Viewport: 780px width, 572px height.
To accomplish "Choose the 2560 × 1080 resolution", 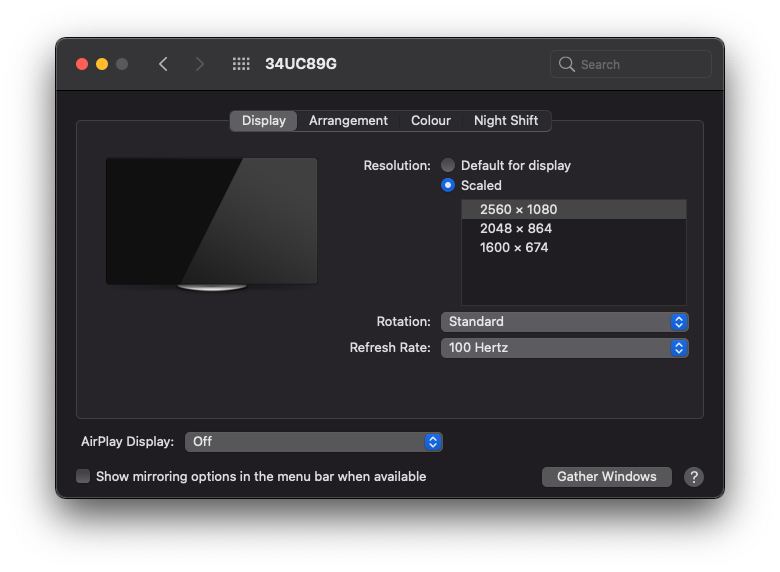I will [574, 209].
